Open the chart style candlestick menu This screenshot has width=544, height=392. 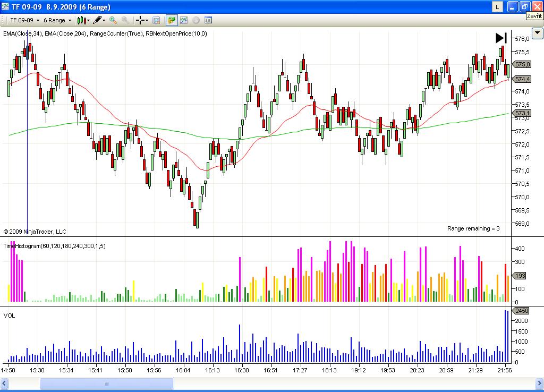[82, 20]
